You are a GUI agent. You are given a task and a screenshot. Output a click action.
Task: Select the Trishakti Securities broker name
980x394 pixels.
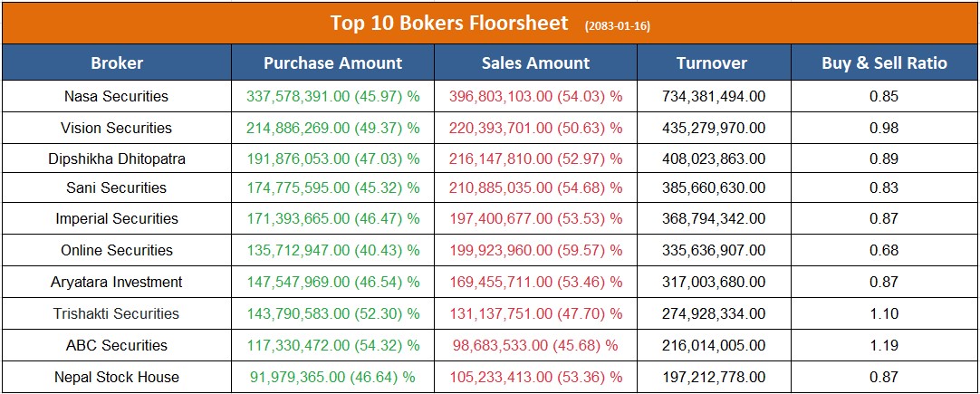[x=117, y=313]
